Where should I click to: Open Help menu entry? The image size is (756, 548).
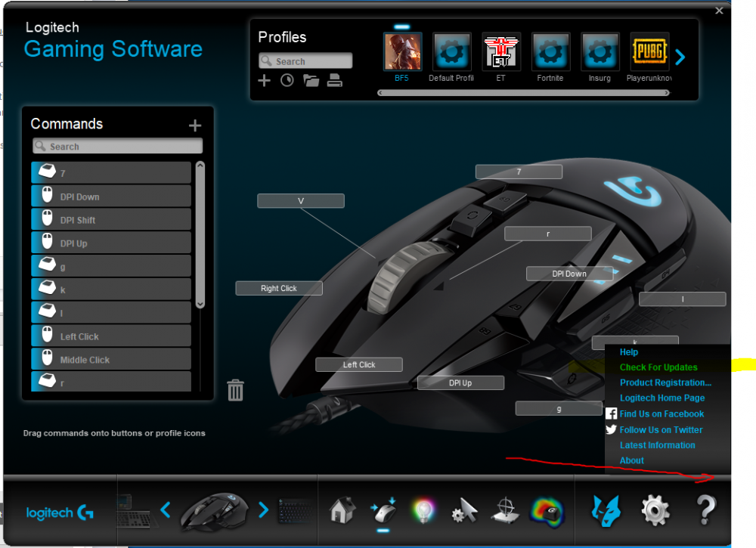click(x=629, y=351)
